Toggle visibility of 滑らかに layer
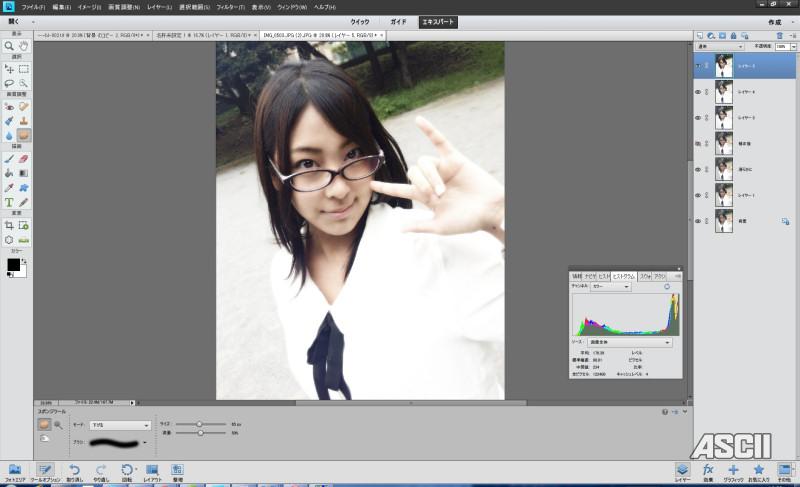The height and width of the screenshot is (487, 800). (698, 169)
